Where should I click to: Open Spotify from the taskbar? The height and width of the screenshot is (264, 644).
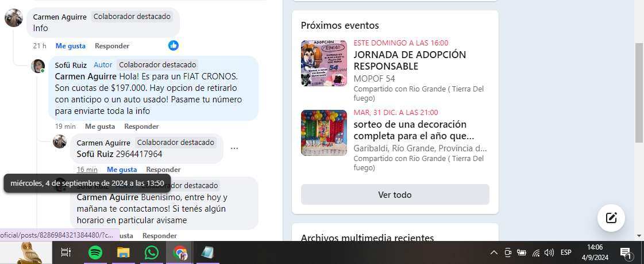point(95,252)
